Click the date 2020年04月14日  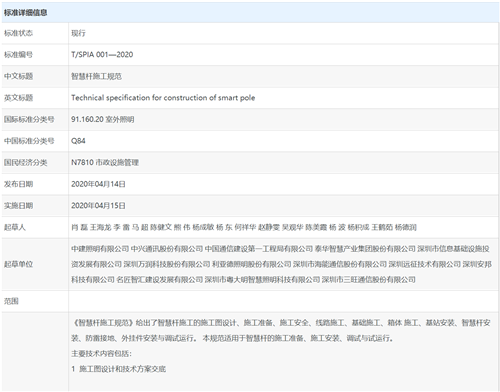(98, 184)
